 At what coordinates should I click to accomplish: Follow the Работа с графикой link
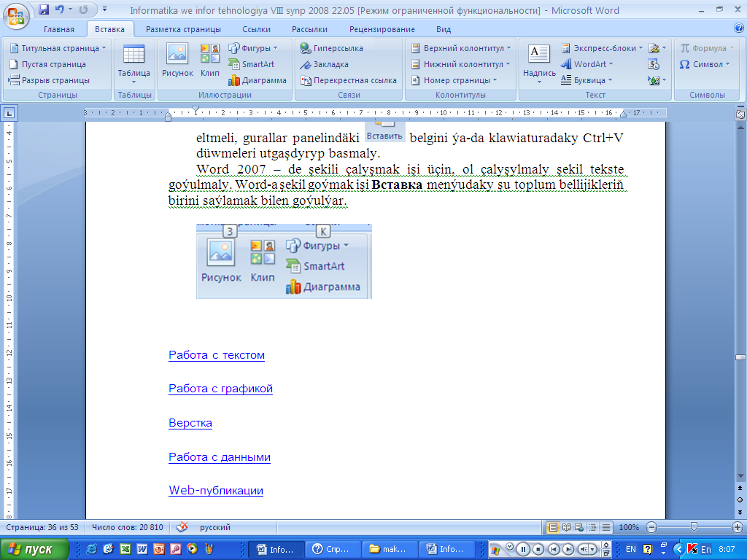tap(220, 389)
